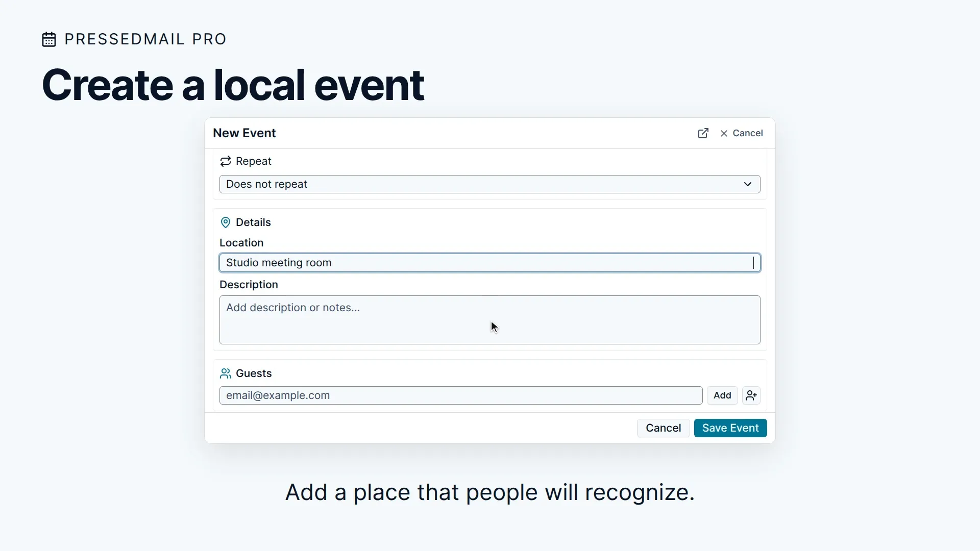Click the 'Create a local event' heading
The height and width of the screenshot is (551, 980).
point(233,85)
